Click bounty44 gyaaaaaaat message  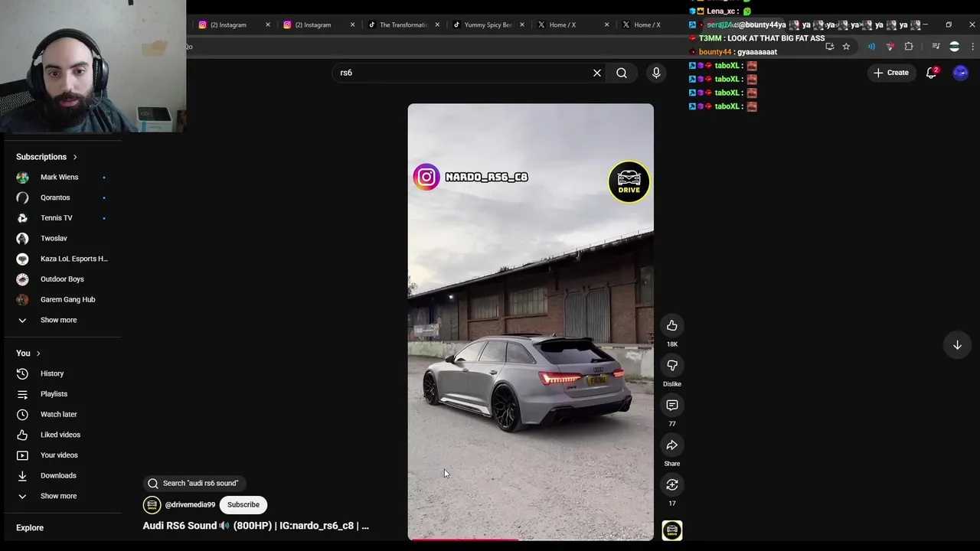click(733, 52)
